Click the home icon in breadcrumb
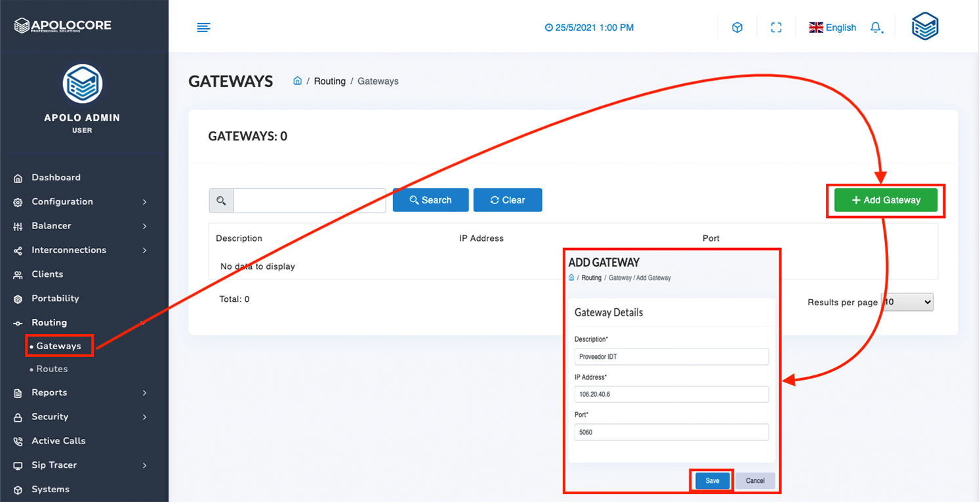Screen dimensions: 980x502 (297, 81)
